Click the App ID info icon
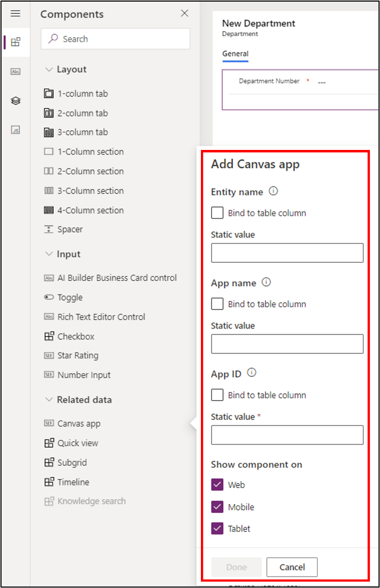Screen dimensions: 380x588 pos(251,373)
